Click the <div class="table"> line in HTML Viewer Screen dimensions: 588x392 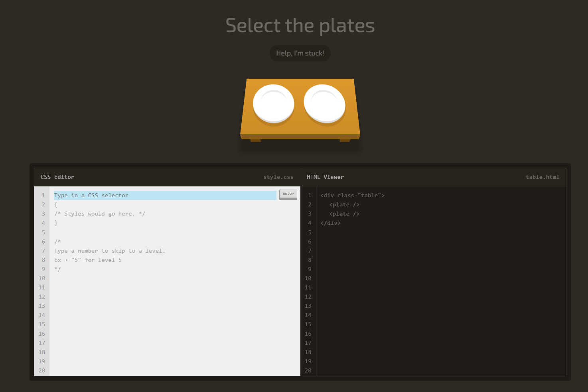352,195
